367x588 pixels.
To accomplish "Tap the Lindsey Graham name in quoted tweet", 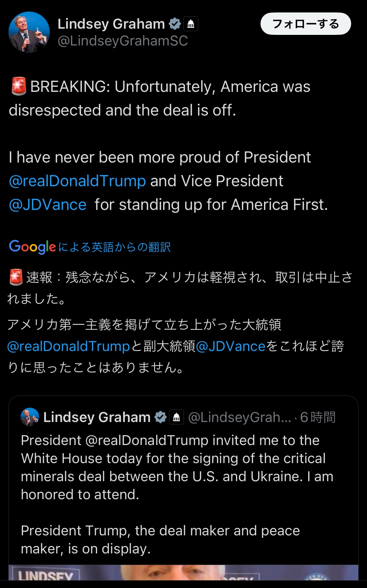I will pyautogui.click(x=97, y=417).
